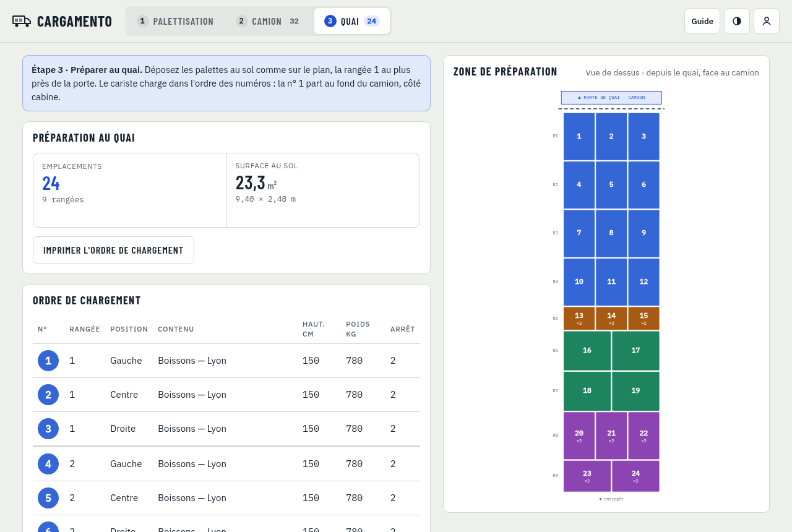Viewport: 792px width, 532px height.
Task: Select pallet 2 in the preparation zone
Action: [x=611, y=136]
